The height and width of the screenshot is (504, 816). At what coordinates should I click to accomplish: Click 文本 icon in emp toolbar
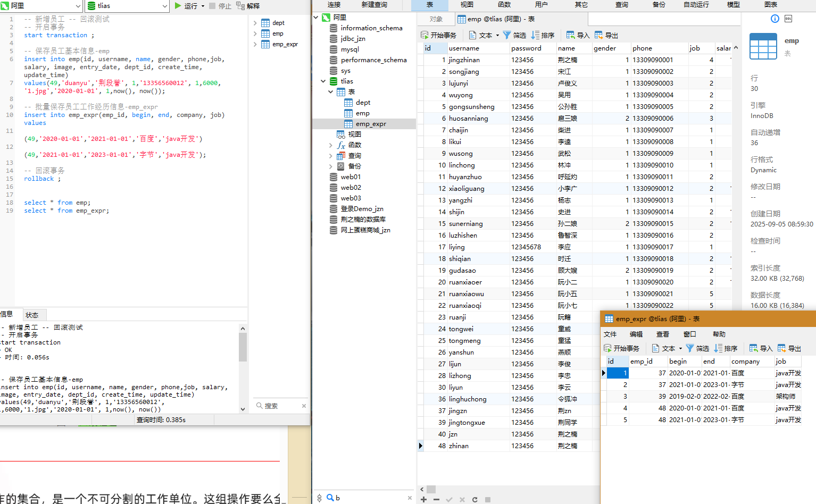click(x=472, y=35)
